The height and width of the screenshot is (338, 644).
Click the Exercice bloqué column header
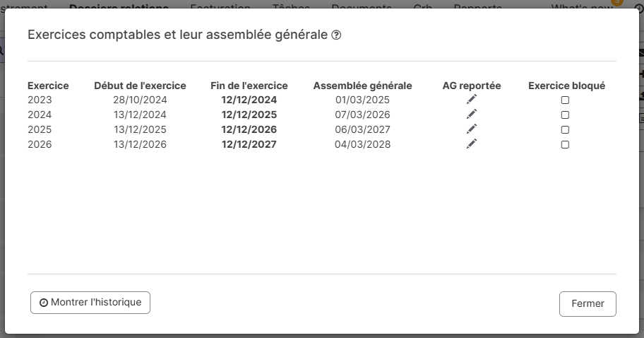pyautogui.click(x=566, y=86)
